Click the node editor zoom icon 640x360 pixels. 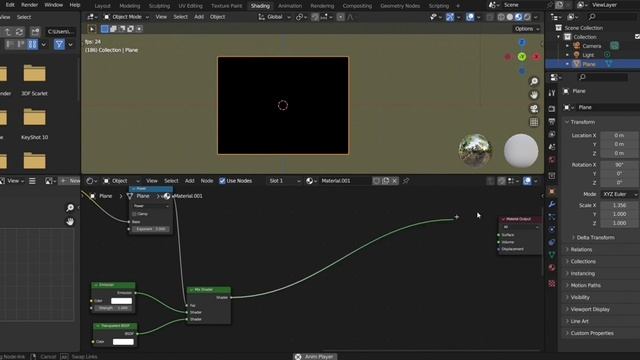coord(70,208)
